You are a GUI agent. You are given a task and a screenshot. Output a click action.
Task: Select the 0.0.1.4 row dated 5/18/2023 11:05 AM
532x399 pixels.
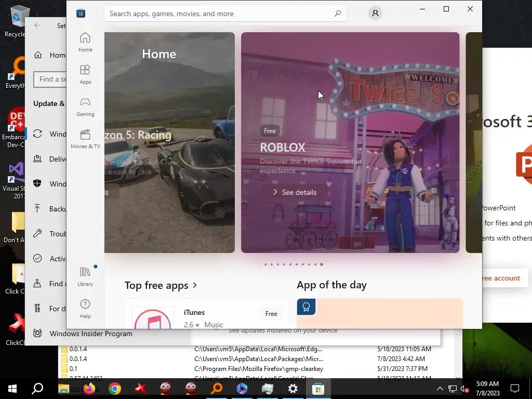(x=258, y=349)
